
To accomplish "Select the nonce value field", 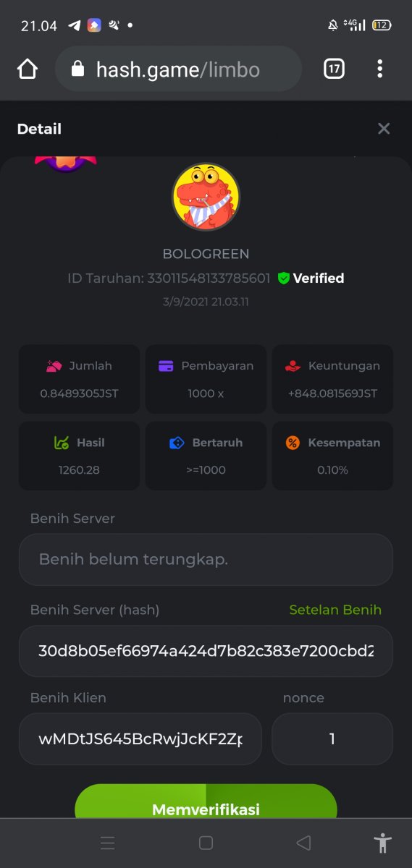I will coord(332,739).
